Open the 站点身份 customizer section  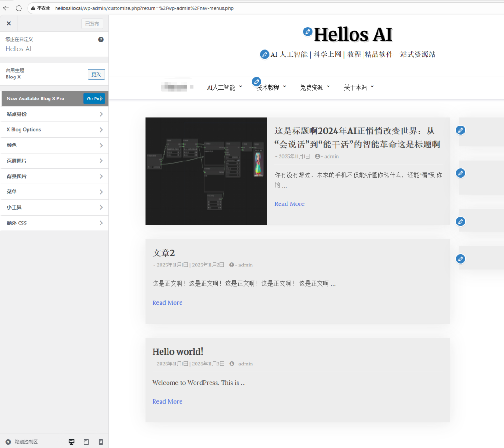[54, 114]
